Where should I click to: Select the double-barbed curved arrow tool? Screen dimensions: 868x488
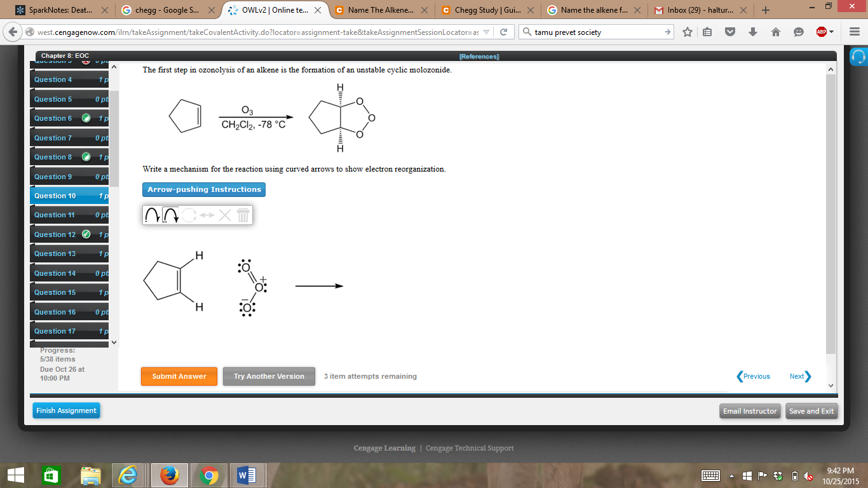[170, 215]
